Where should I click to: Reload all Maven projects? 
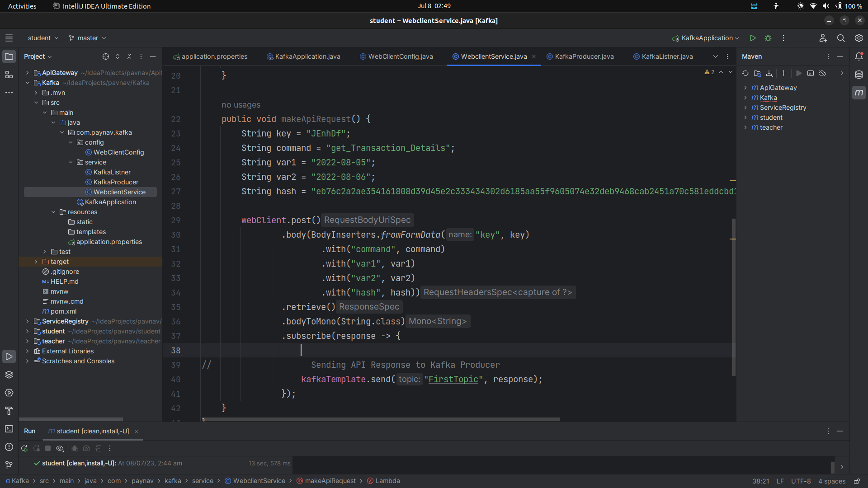[745, 73]
